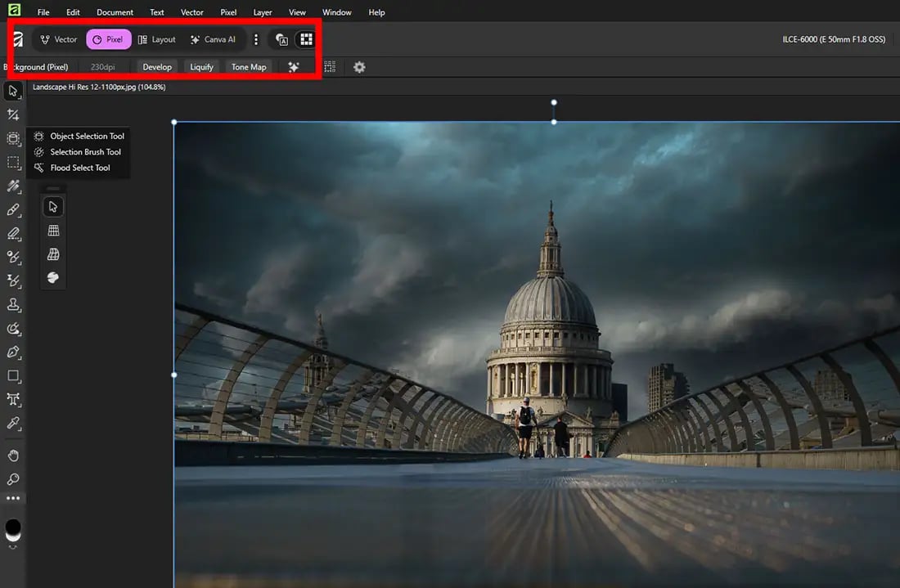Open the Help menu
Viewport: 900px width, 588px height.
pos(376,12)
